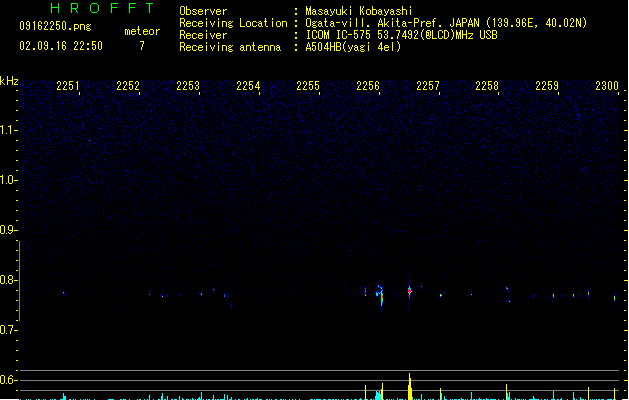Click the 2300 time marker
629x400 pixels.
(607, 86)
